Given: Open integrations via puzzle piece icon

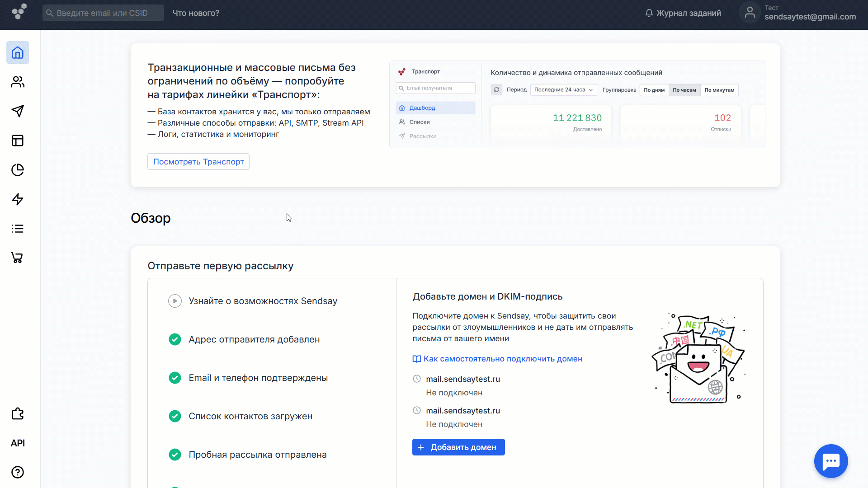Looking at the screenshot, I should (x=18, y=413).
